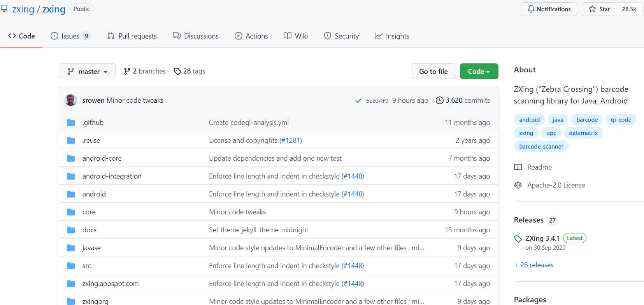Click the commit history clock icon
The height and width of the screenshot is (305, 644).
[x=439, y=100]
